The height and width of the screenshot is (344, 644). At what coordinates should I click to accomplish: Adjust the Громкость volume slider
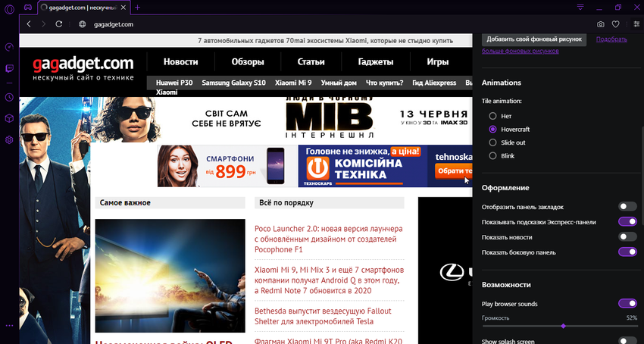[x=563, y=326]
